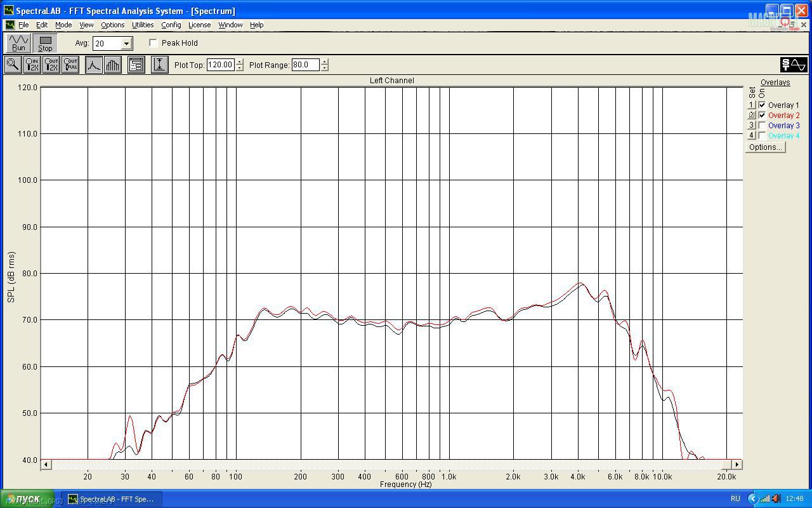
Task: Decrease Plot Range with down arrow
Action: [325, 68]
